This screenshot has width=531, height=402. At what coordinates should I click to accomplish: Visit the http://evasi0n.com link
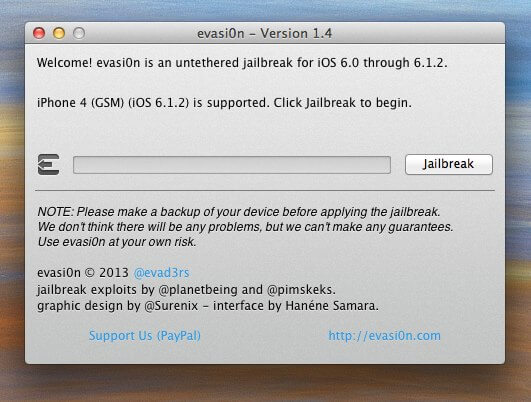(384, 336)
